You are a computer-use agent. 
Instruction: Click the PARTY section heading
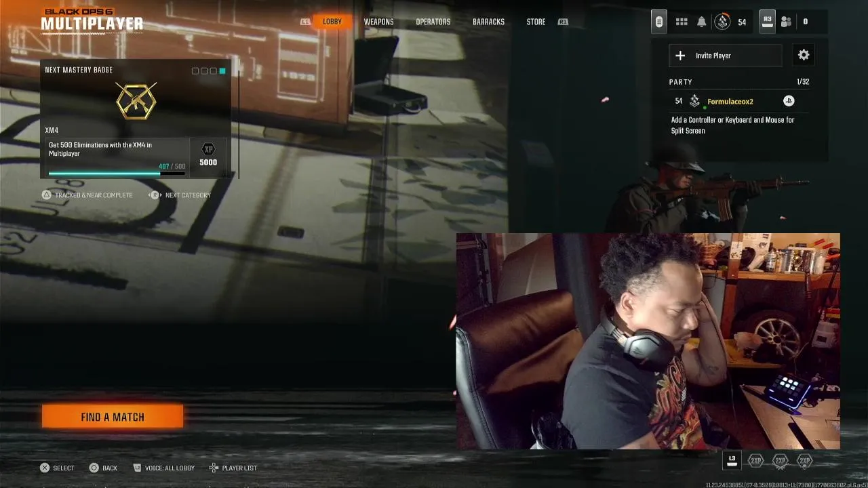(681, 81)
